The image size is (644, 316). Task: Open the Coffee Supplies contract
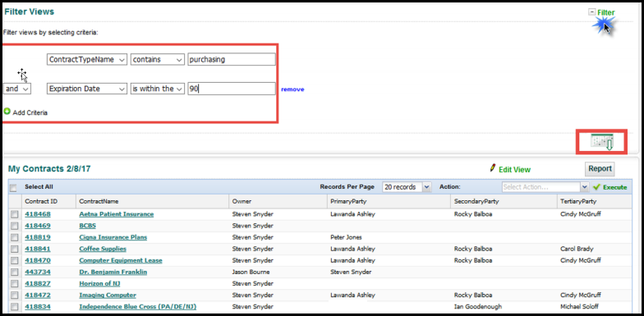click(103, 249)
